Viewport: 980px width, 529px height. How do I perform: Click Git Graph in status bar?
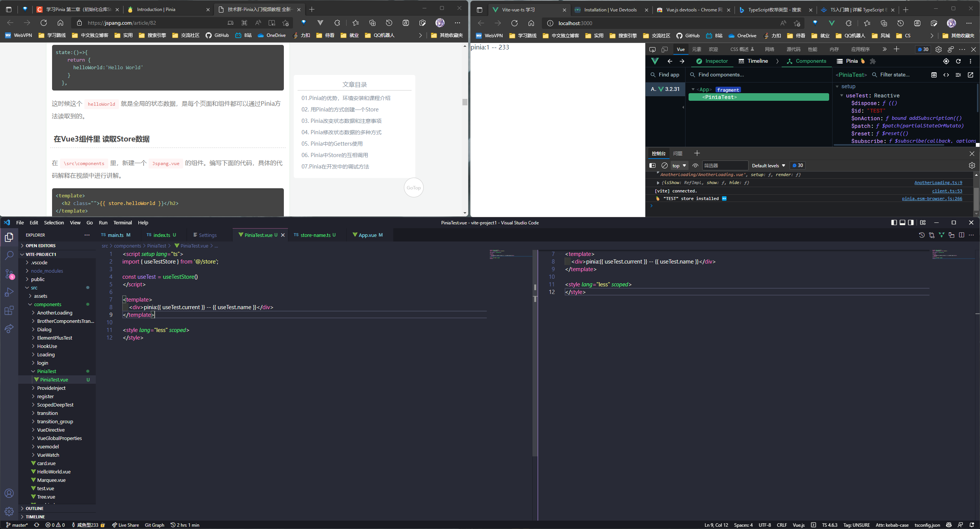click(154, 525)
